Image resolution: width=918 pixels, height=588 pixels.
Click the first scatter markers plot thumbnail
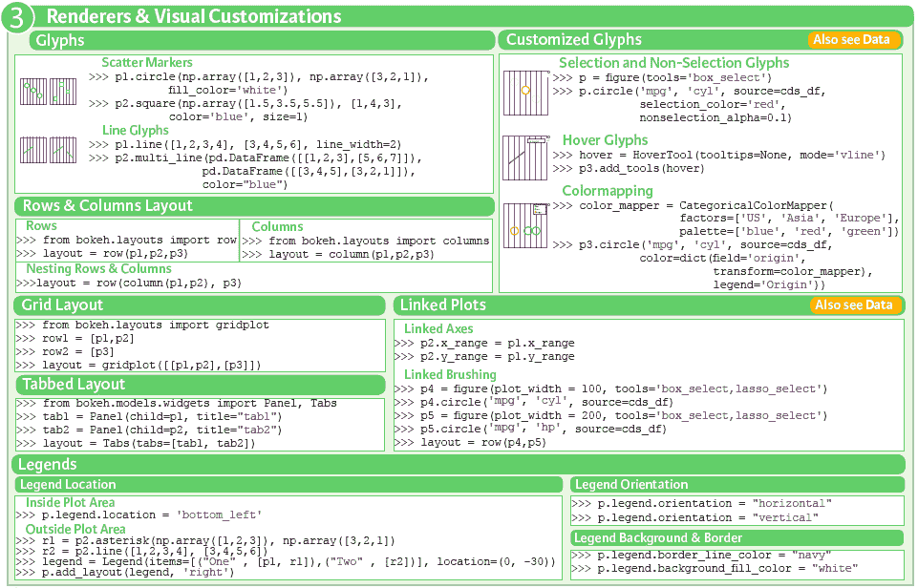point(33,93)
